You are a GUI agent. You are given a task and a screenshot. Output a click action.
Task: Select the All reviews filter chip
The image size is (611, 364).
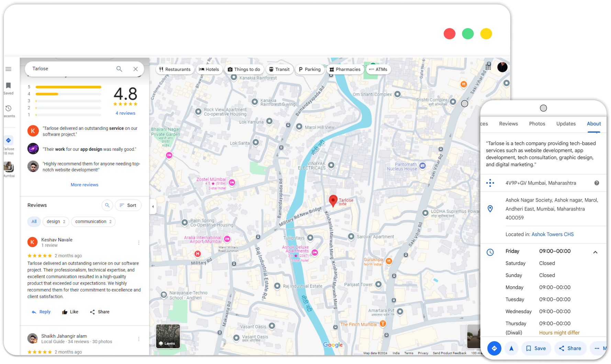(34, 221)
